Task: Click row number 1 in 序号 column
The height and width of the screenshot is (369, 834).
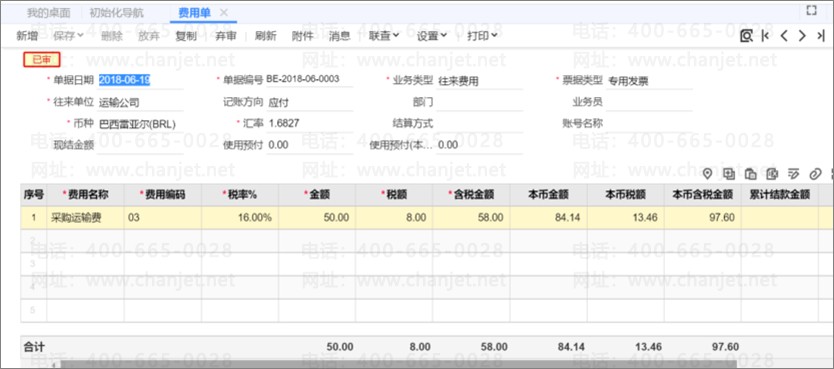Action: (x=34, y=218)
